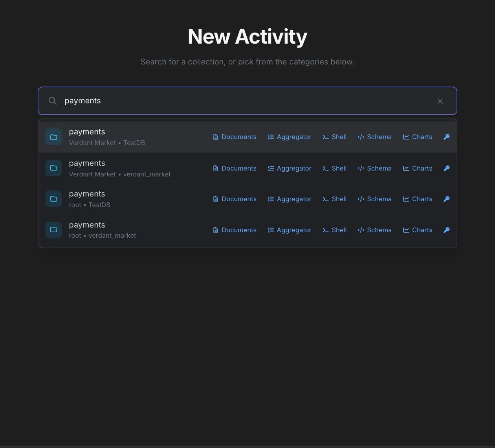The height and width of the screenshot is (448, 495).
Task: Open folder icon for Verdant Market TestDB payments
Action: (x=54, y=137)
